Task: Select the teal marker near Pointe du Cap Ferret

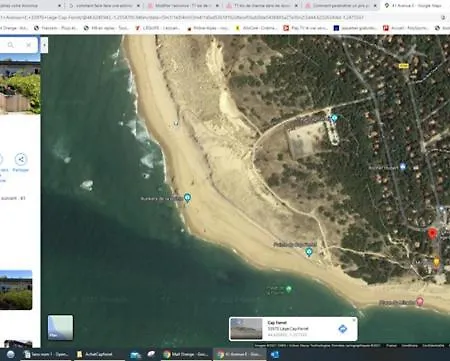Action: pyautogui.click(x=309, y=252)
